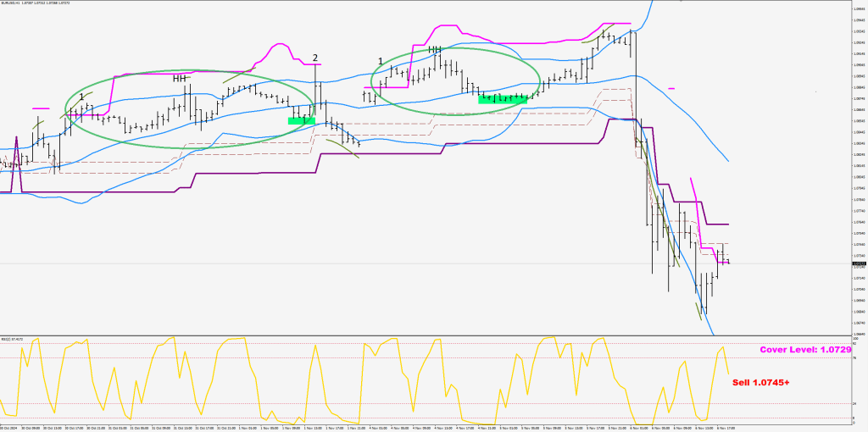Click the green highlight box in right ellipse
The width and height of the screenshot is (868, 432).
coord(503,99)
